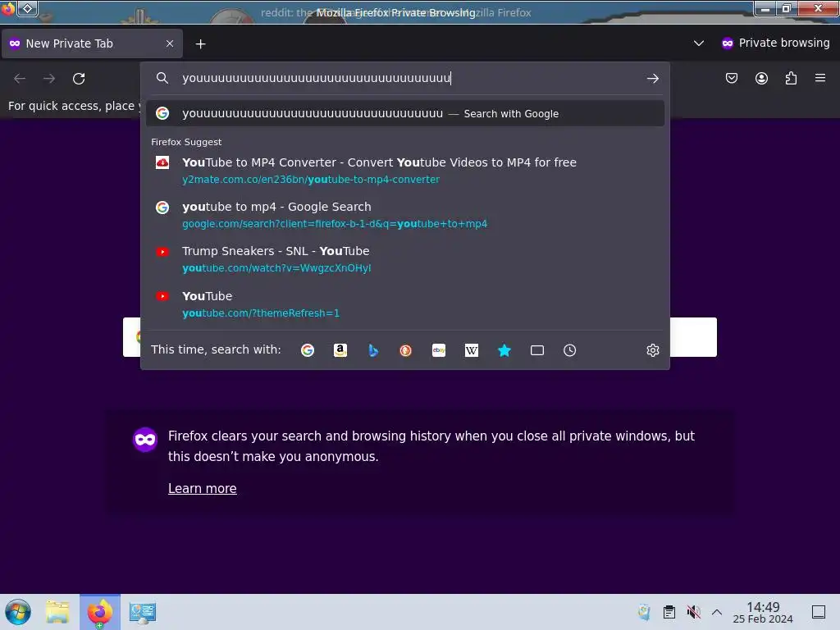Search this time with Bing icon

373,350
